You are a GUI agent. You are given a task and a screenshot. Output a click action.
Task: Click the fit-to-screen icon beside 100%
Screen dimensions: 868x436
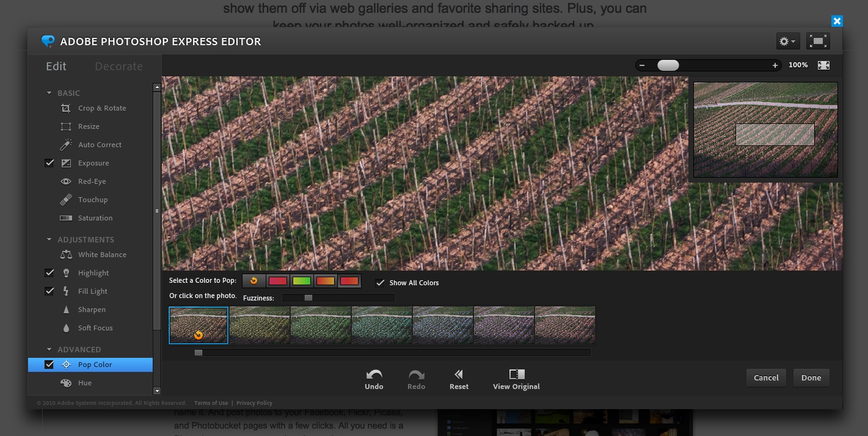click(x=823, y=65)
